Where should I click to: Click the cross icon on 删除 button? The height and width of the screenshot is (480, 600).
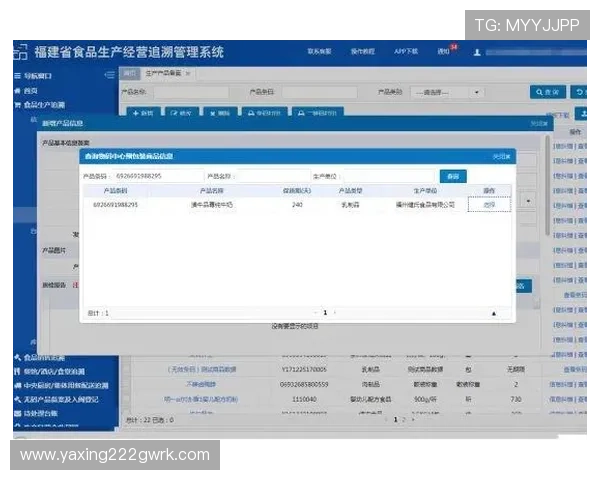(213, 113)
